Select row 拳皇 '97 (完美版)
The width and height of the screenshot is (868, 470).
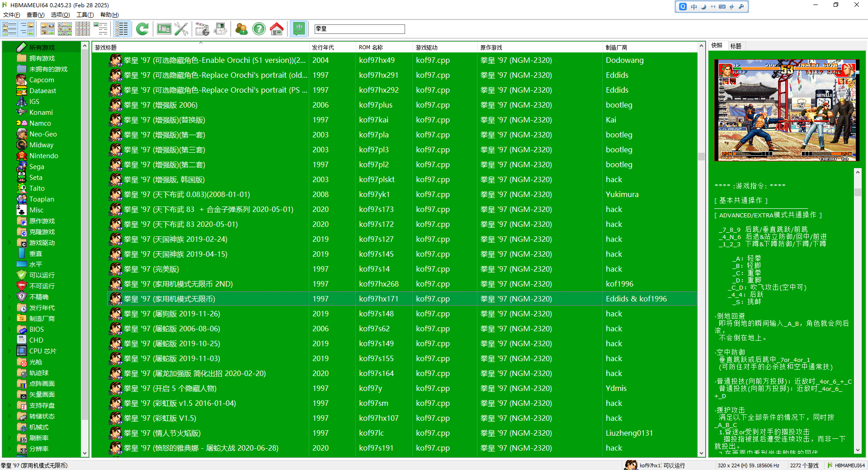coord(402,269)
